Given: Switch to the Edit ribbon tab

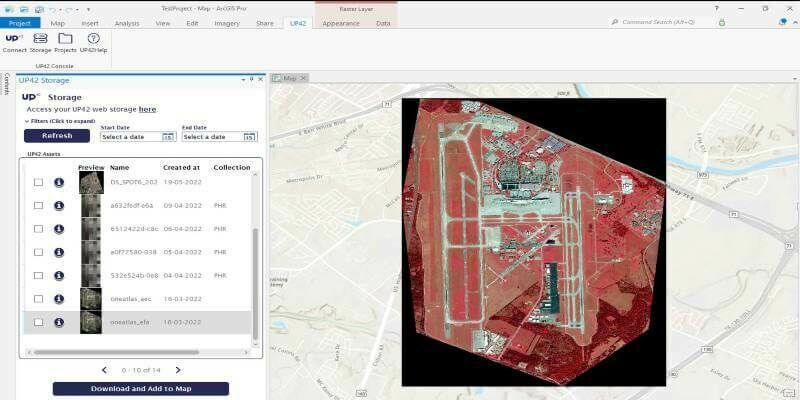Looking at the screenshot, I should [x=192, y=23].
